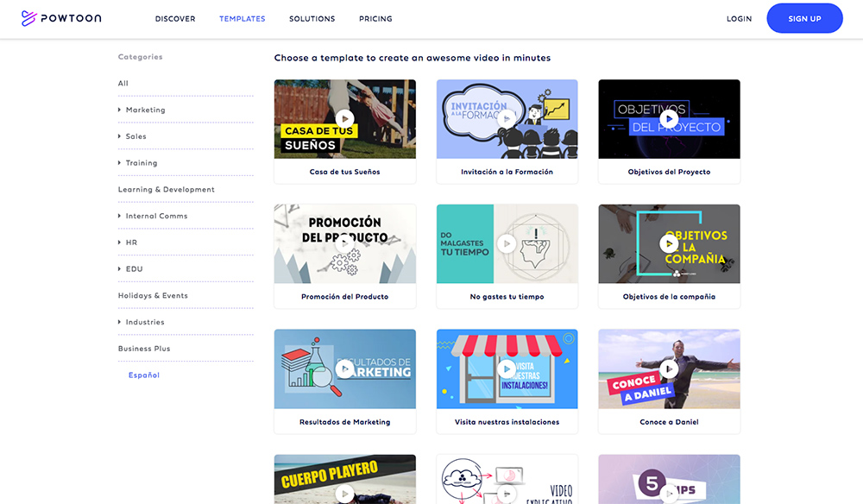The image size is (863, 504).
Task: Open the Industries category label
Action: point(145,323)
